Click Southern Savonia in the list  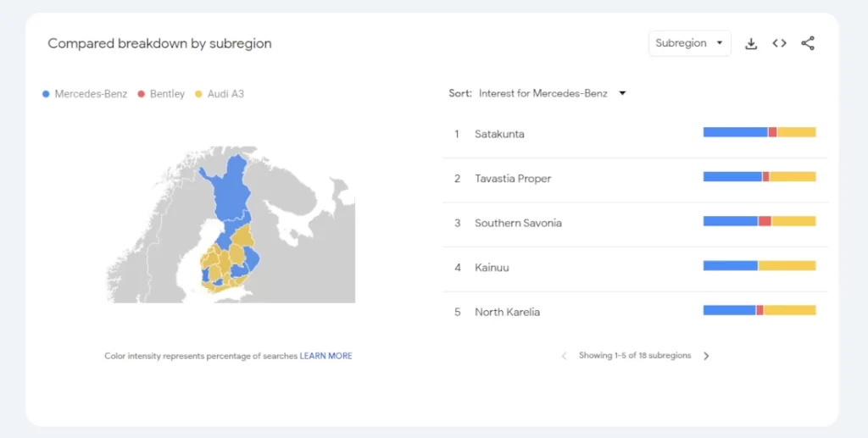point(518,223)
